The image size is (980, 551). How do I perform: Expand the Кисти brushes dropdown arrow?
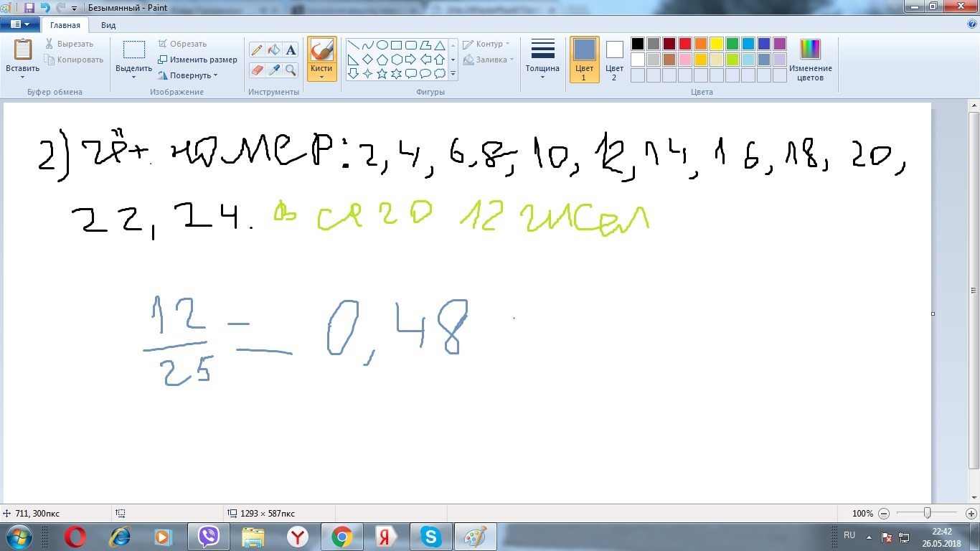(x=322, y=77)
